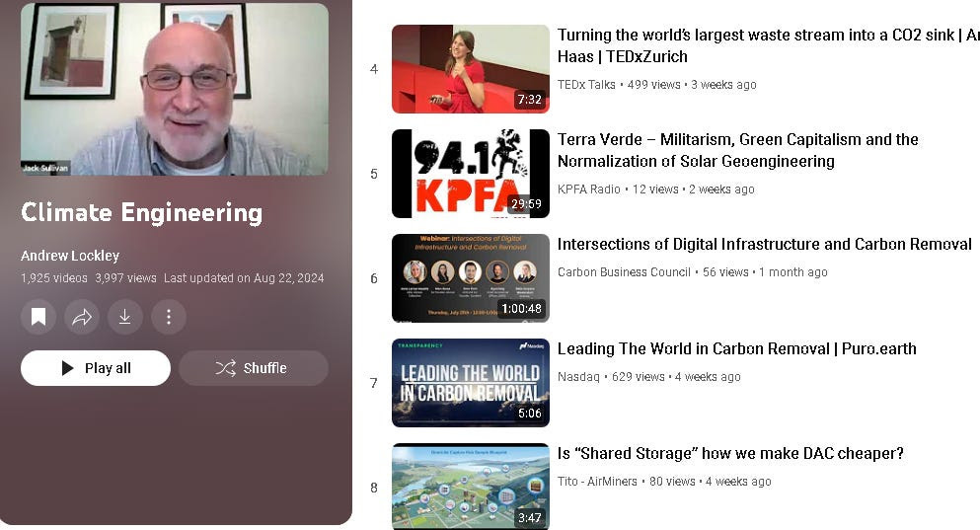Screen dimensions: 980x530
Task: Visit the Tito - AirMiners channel
Action: (597, 482)
